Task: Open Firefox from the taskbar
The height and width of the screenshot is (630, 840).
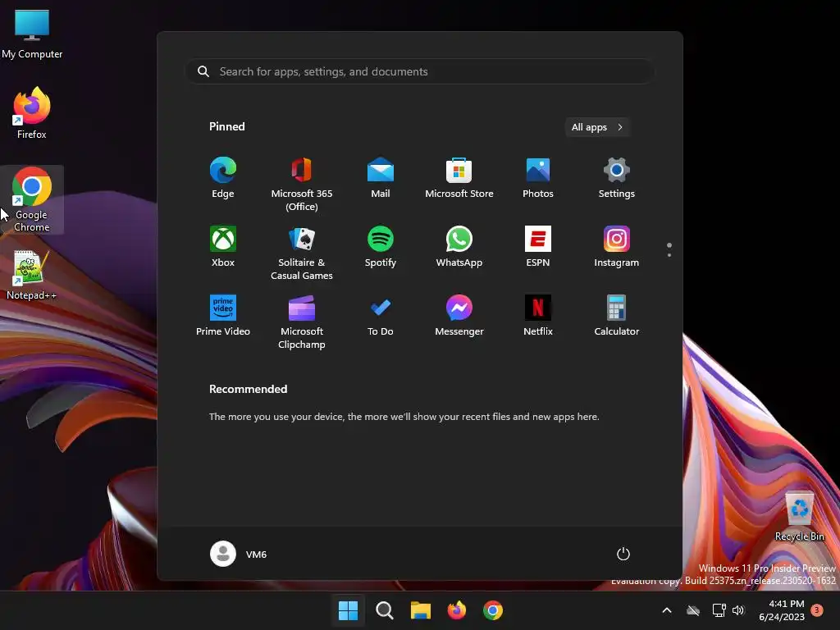Action: click(x=456, y=610)
